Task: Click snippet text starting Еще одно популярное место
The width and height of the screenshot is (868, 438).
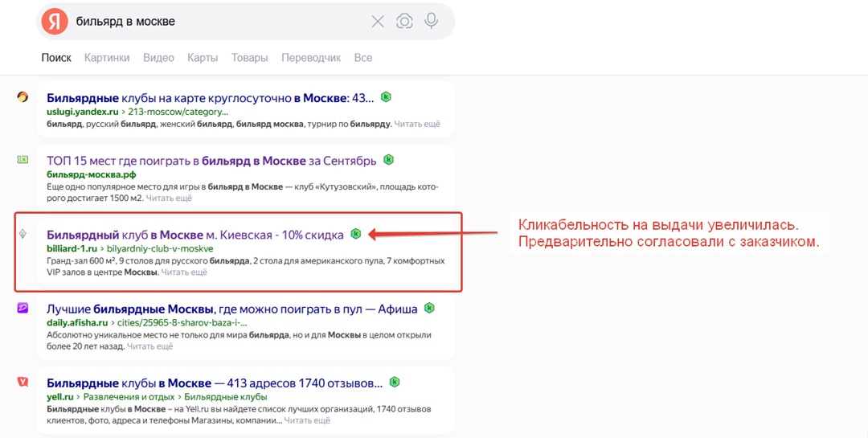Action: pos(243,192)
